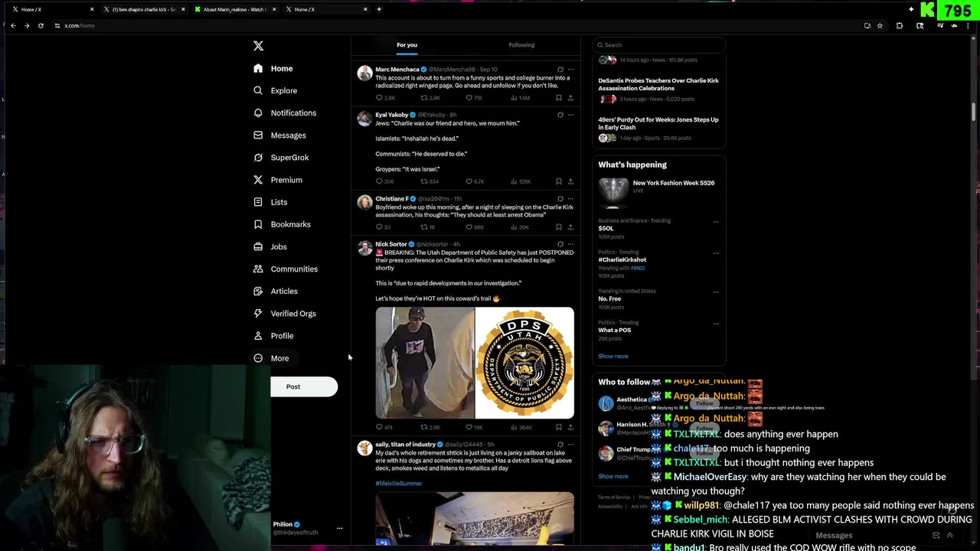Bookmark Nick Sortor's post
This screenshot has height=551, width=980.
[559, 427]
